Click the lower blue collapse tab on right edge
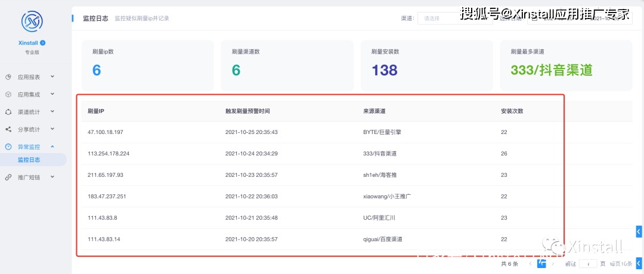 click(639, 263)
